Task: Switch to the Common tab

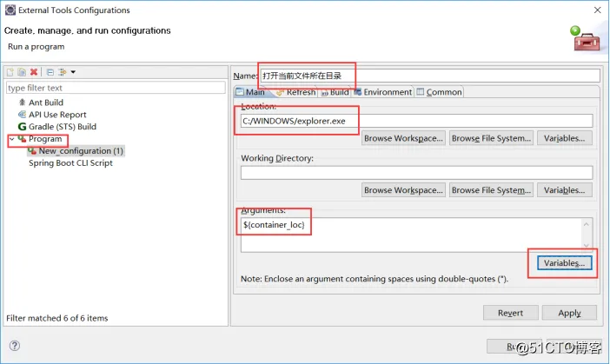Action: click(x=439, y=92)
